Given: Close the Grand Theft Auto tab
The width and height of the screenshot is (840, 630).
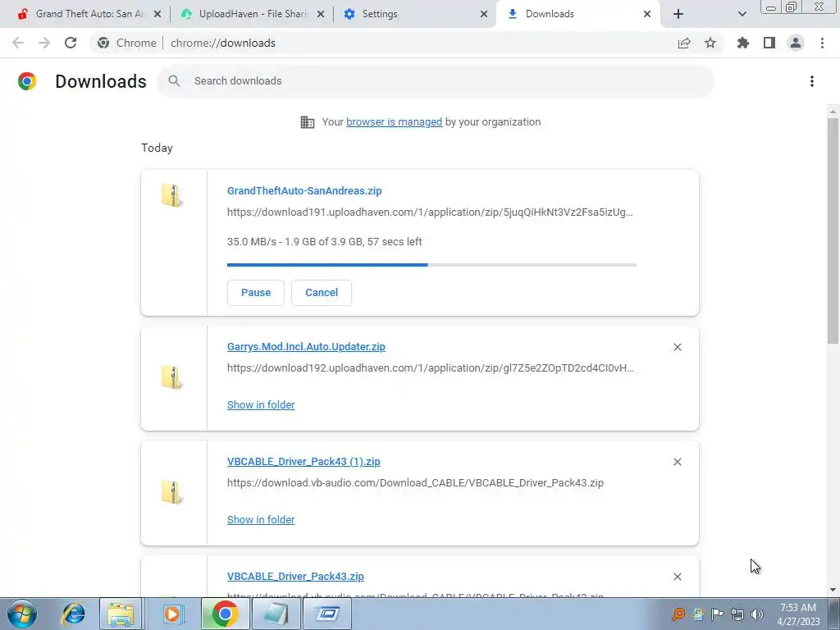Looking at the screenshot, I should [157, 14].
